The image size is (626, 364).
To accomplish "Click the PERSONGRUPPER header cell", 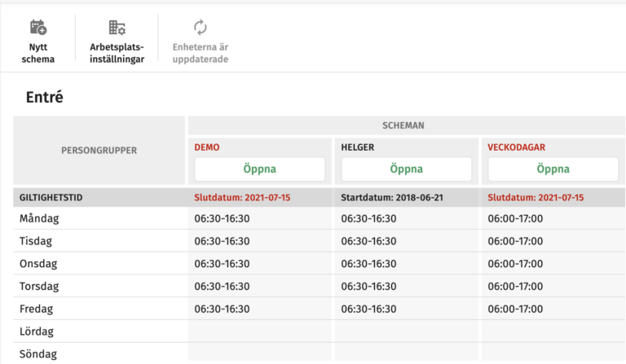I will click(99, 151).
